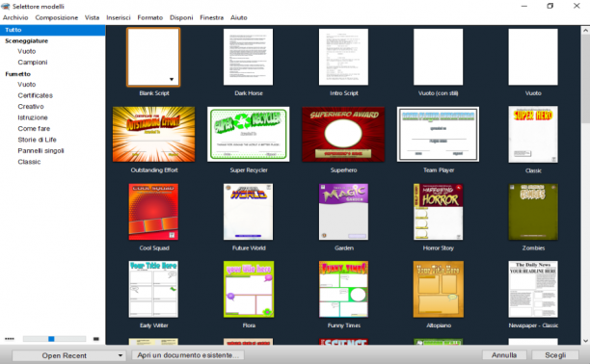The height and width of the screenshot is (364, 590).
Task: Click the small thumbnails icon beside slider
Action: (x=10, y=339)
